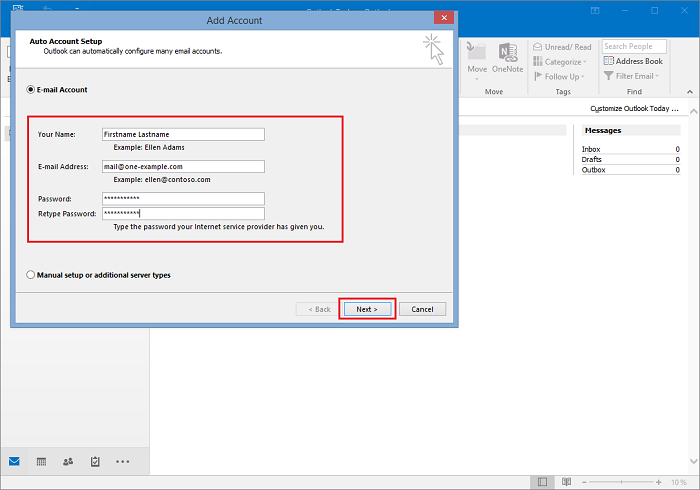Screen dimensions: 700x490
Task: Switch to Mail view in navigation bar
Action: [14, 461]
